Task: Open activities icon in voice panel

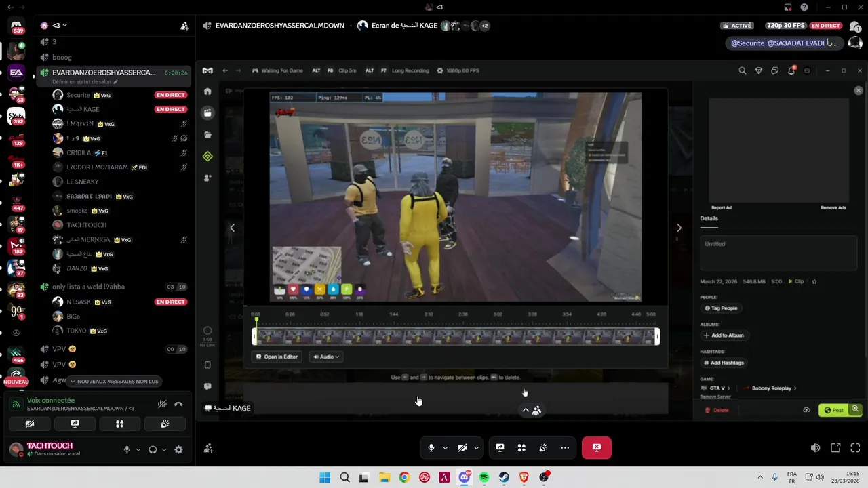Action: coord(119,424)
